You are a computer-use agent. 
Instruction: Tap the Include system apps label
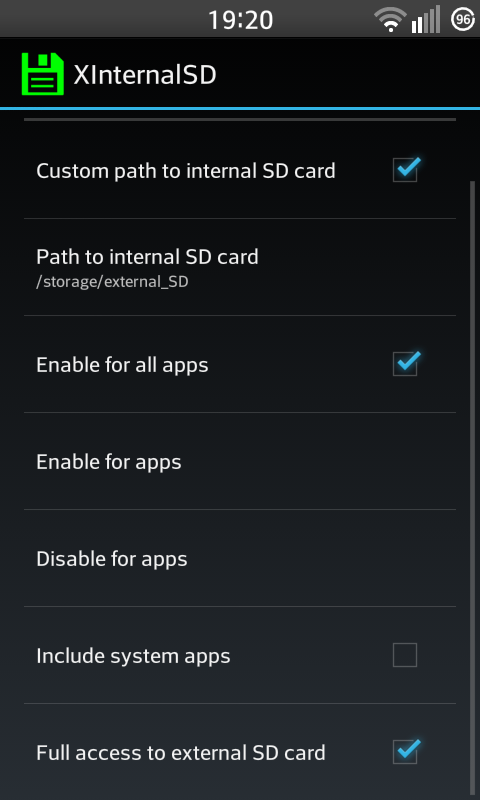133,656
